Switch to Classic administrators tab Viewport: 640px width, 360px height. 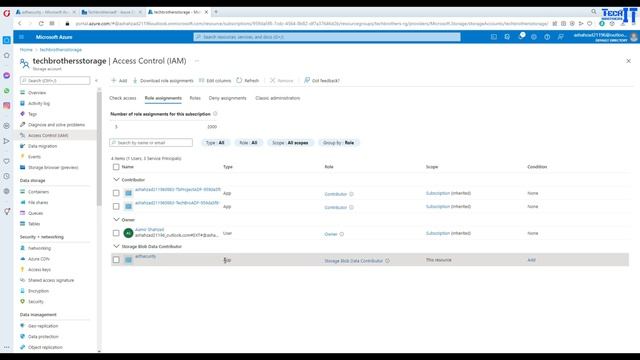tap(278, 98)
